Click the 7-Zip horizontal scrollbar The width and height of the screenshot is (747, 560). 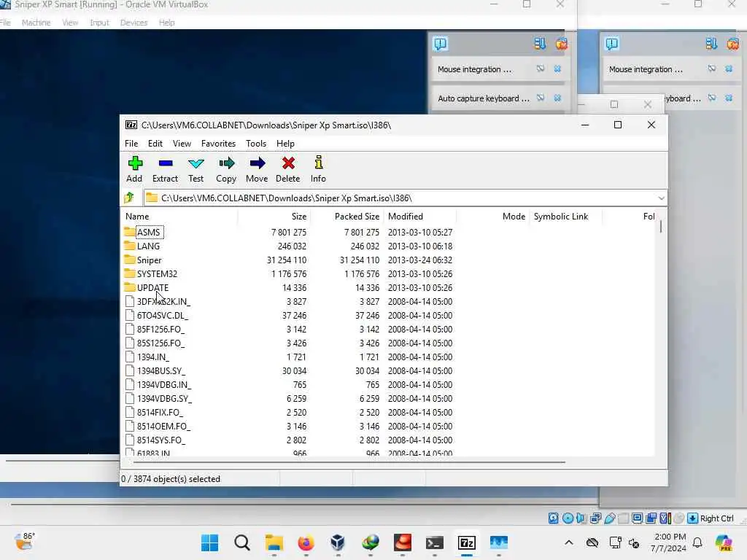point(349,462)
